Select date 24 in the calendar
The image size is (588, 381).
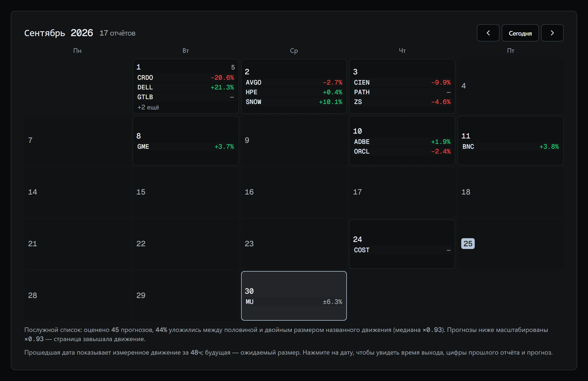pyautogui.click(x=357, y=239)
